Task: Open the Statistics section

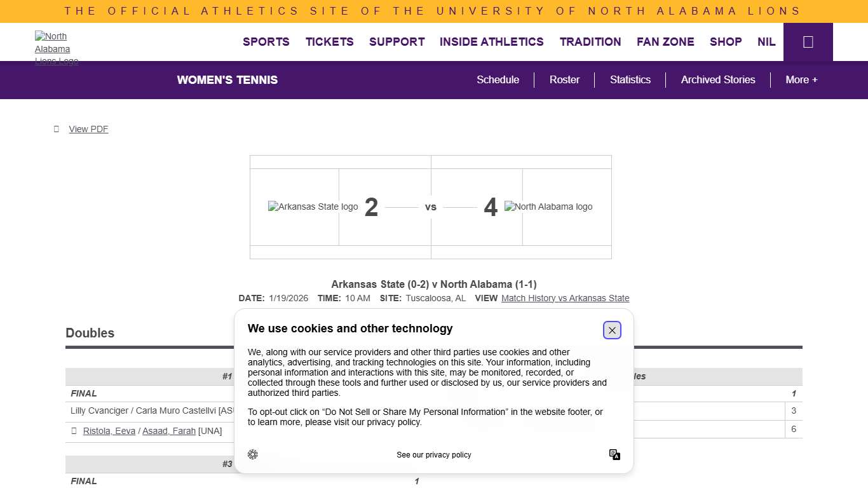Action: tap(630, 79)
